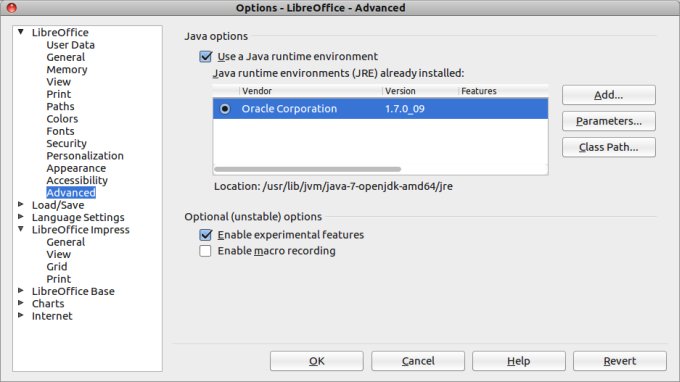This screenshot has height=382, width=680.
Task: Expand the Charts tree node
Action: coord(20,303)
